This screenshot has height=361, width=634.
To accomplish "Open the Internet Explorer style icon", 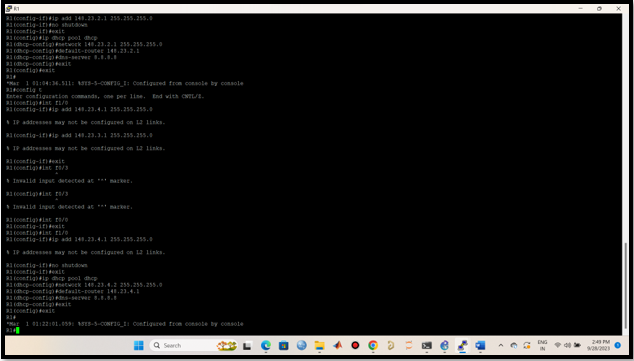I will click(444, 346).
